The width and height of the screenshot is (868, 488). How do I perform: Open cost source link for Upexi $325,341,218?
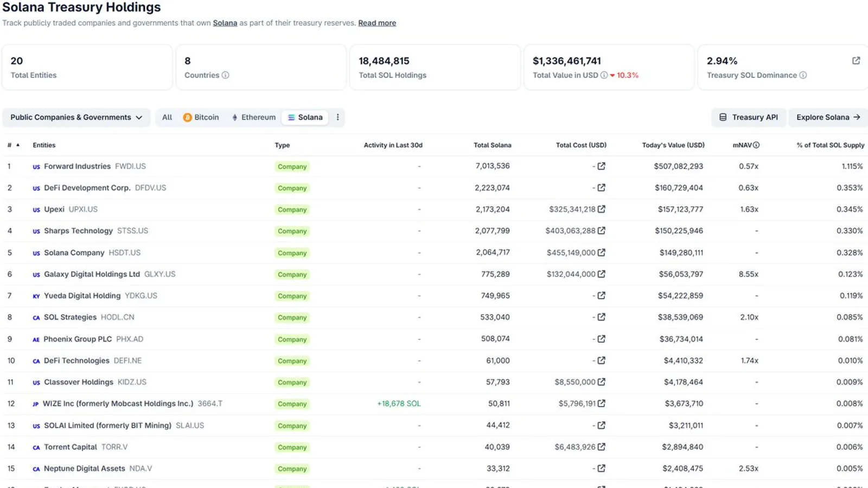(601, 209)
